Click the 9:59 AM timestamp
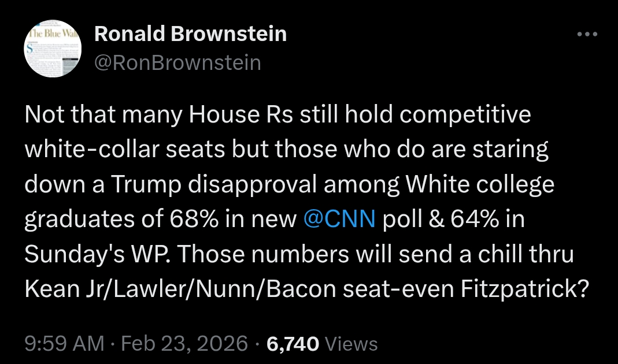Screen dimensions: 618x364 64,344
